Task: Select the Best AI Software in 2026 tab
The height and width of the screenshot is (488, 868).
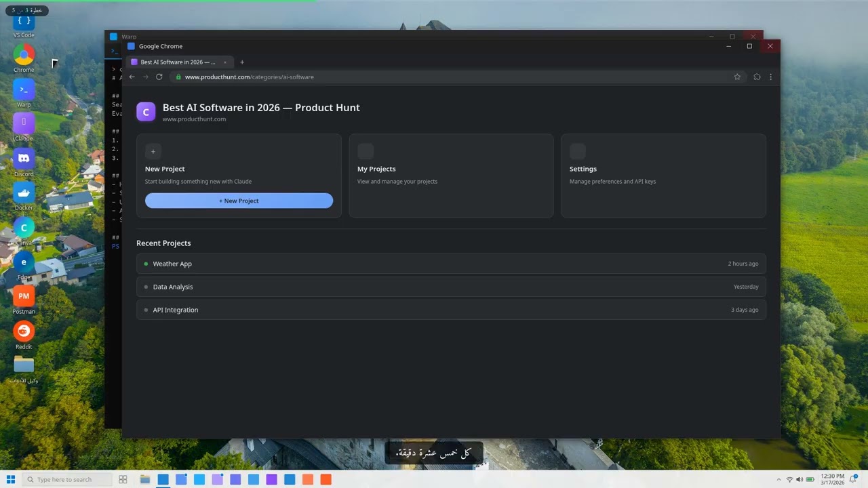Action: [x=180, y=62]
